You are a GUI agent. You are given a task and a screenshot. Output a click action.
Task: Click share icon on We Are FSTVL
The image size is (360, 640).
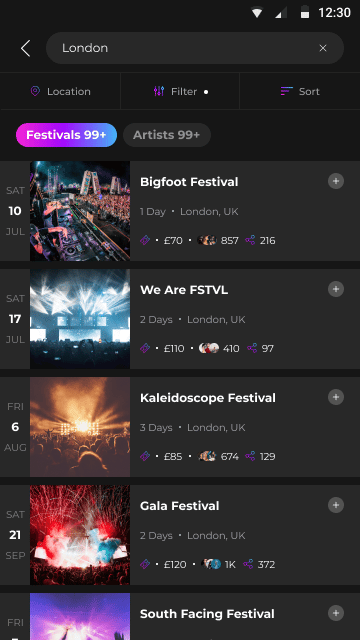(x=252, y=349)
